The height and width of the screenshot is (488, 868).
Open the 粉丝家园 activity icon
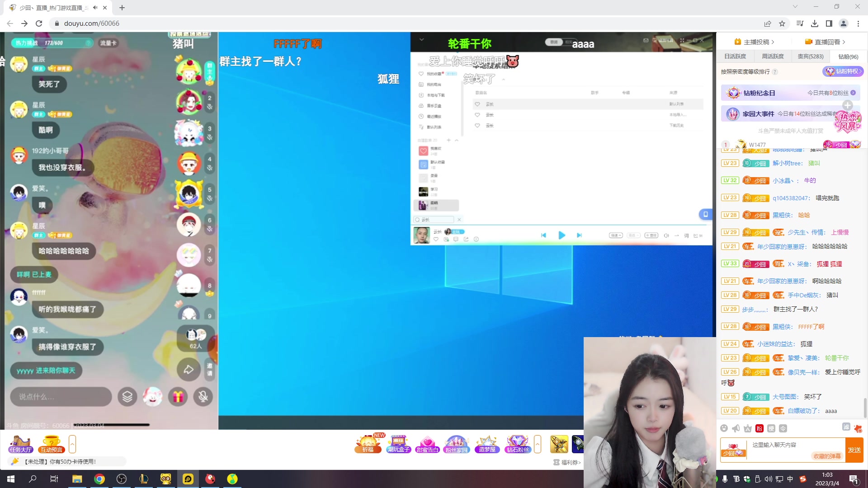[x=457, y=444]
